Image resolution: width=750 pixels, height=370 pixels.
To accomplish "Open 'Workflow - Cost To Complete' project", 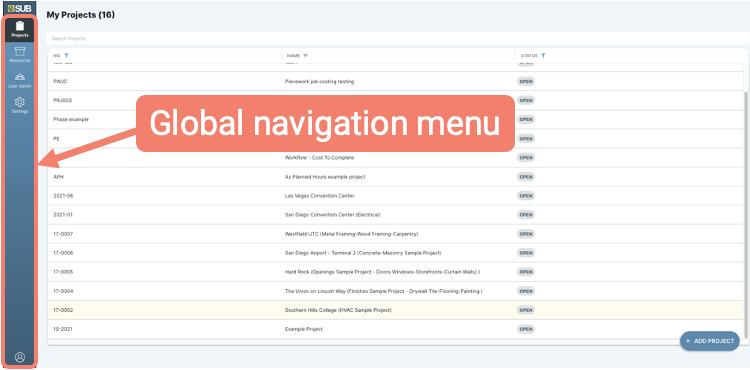I will click(x=319, y=158).
